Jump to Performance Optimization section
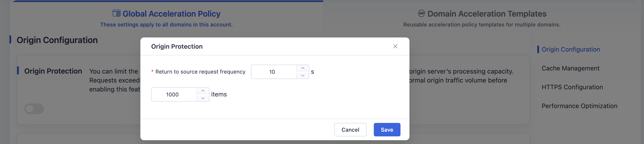644x144 pixels. tap(579, 106)
